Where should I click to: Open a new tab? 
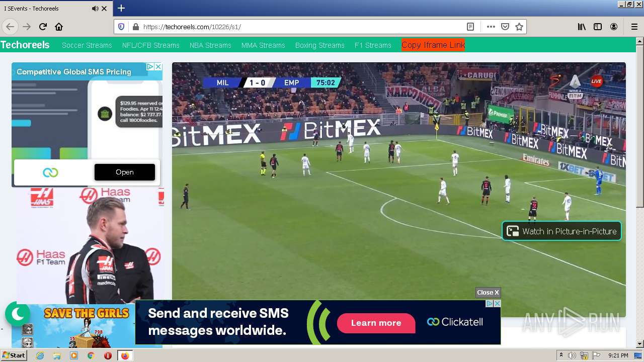click(121, 8)
